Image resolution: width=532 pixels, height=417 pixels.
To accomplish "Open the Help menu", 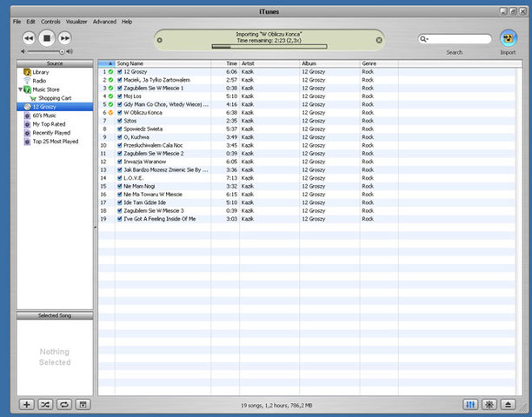I will pos(127,22).
